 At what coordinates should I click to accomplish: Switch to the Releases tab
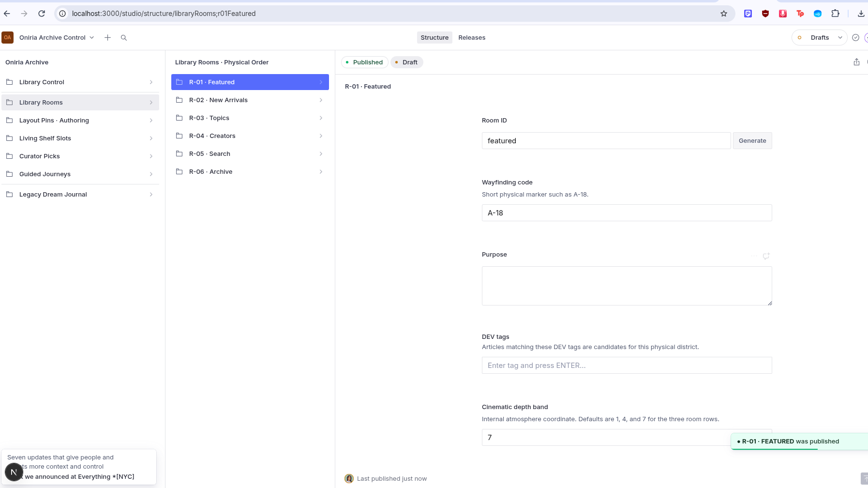click(472, 37)
